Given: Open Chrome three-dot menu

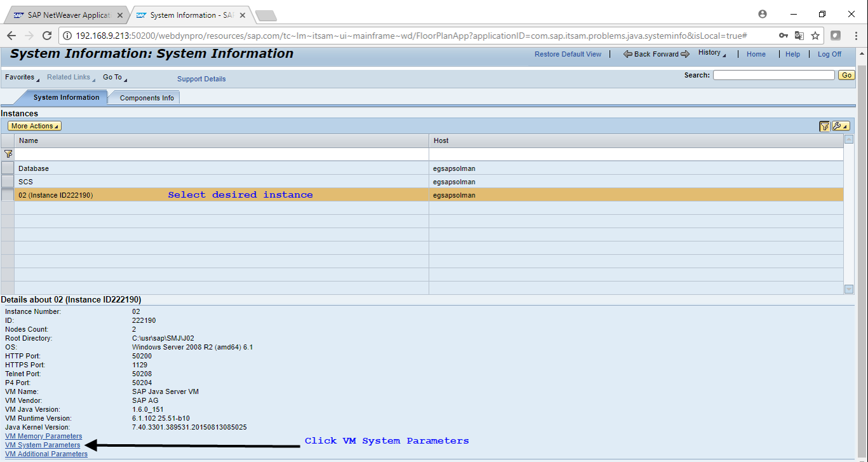Looking at the screenshot, I should (x=856, y=36).
